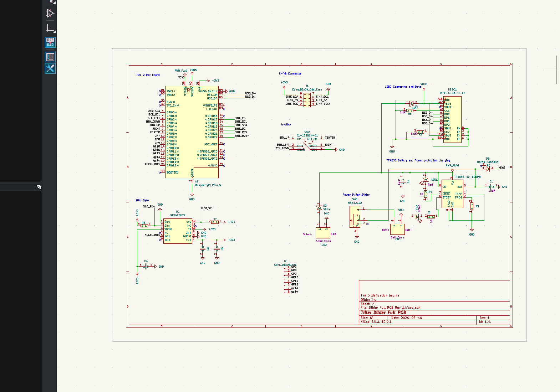Select the USBC1 connector symbol body
The width and height of the screenshot is (560, 392).
[x=452, y=119]
